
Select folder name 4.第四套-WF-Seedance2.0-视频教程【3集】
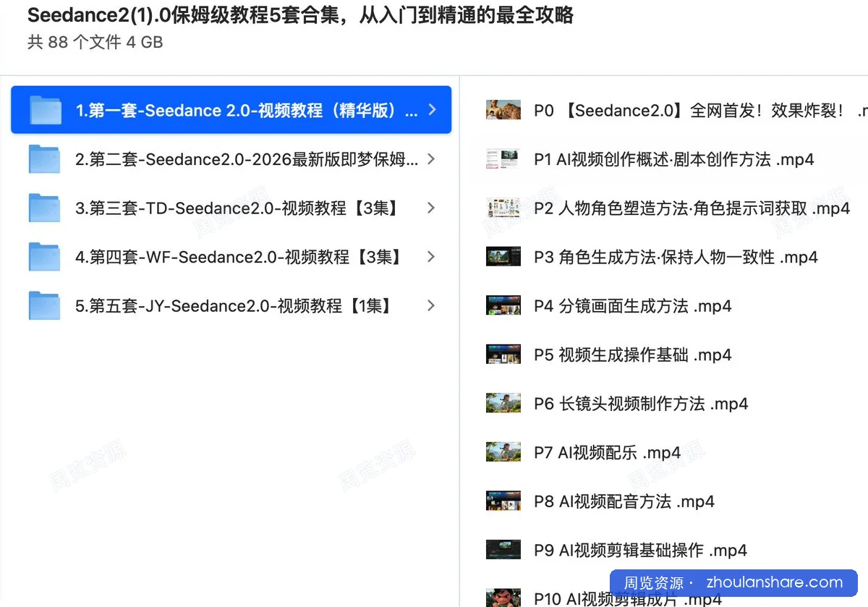(x=239, y=257)
